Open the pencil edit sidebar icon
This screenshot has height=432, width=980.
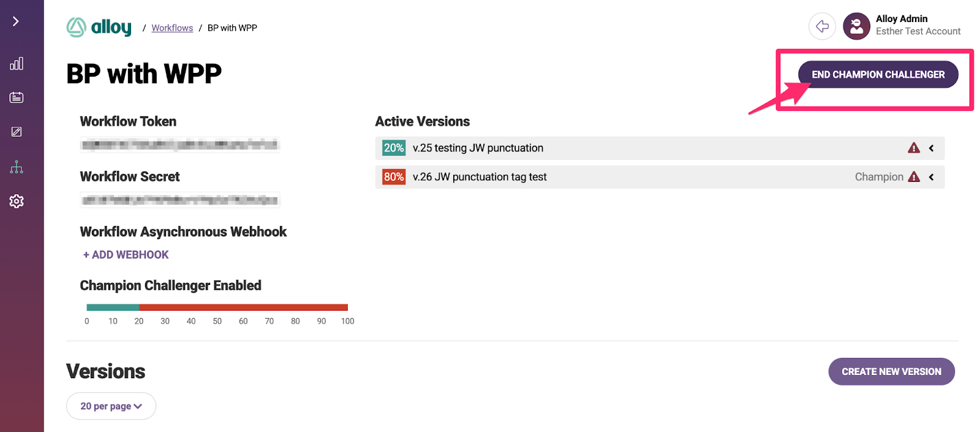(x=17, y=132)
